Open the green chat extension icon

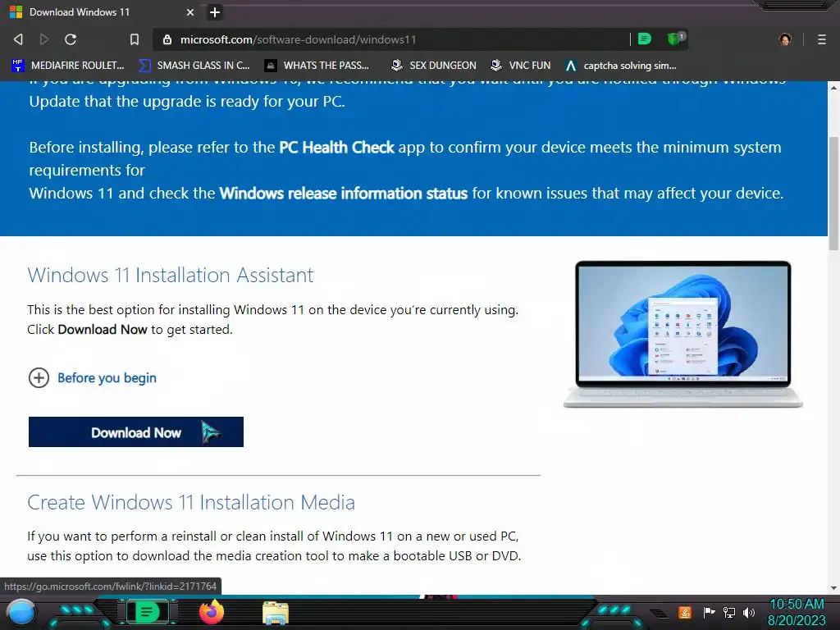645,39
